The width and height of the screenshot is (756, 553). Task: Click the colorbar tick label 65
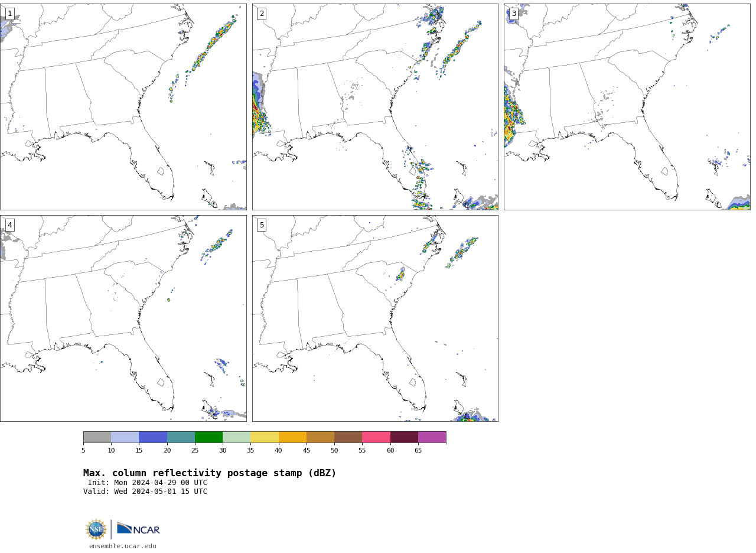coord(418,451)
